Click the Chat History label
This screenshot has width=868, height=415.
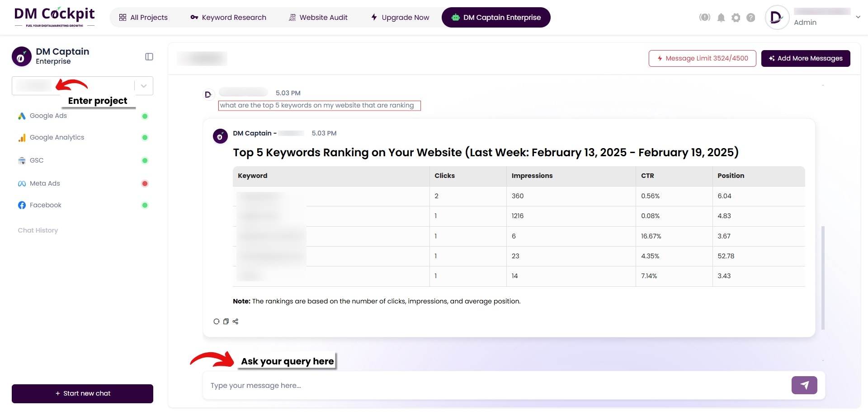(x=38, y=230)
